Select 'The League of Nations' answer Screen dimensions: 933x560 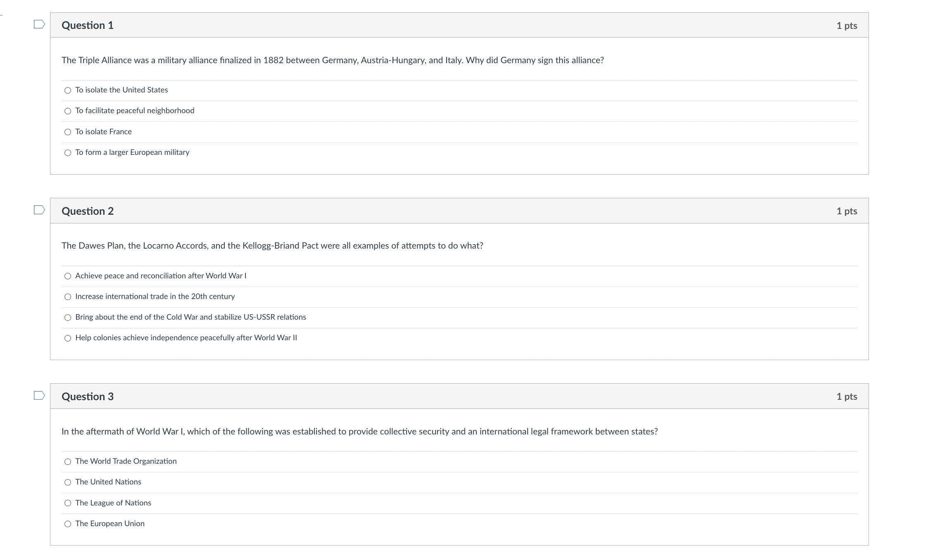(68, 503)
